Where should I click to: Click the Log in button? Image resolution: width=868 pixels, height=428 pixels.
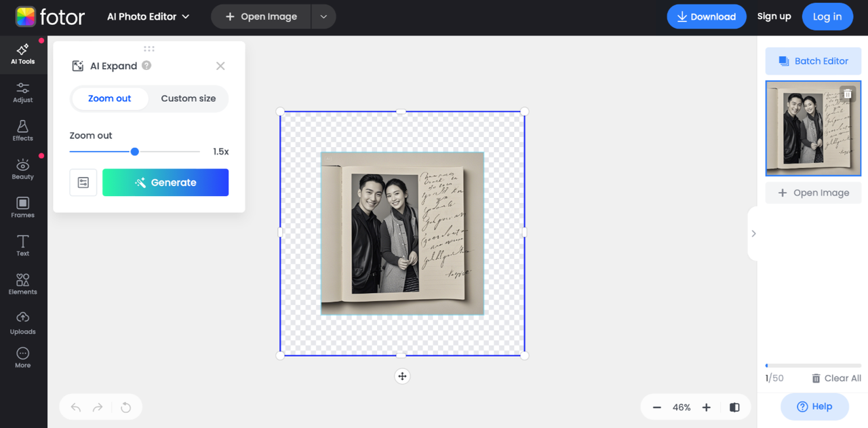click(x=827, y=17)
